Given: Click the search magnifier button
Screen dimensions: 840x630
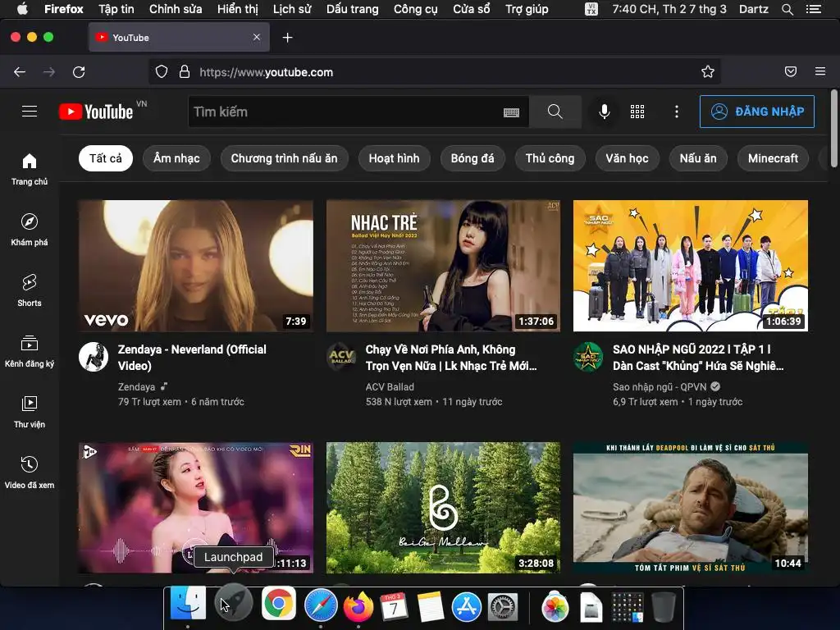Looking at the screenshot, I should click(x=555, y=112).
